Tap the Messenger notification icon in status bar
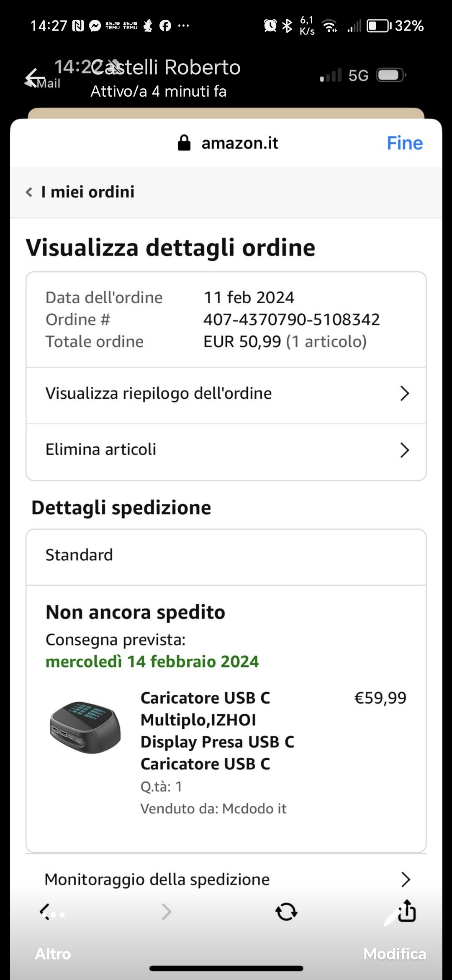The width and height of the screenshot is (452, 980). [x=95, y=26]
